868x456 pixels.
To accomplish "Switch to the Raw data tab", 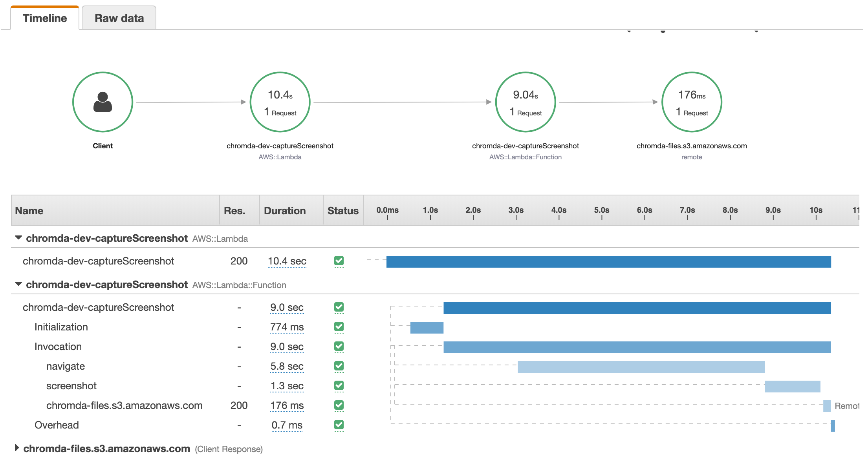I will coord(119,18).
